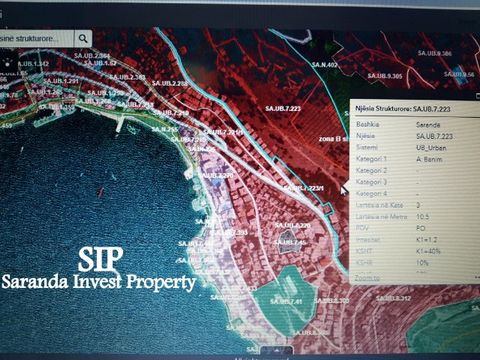
Task: Select the SA.UB.7.45 gray parcel
Action: (289, 242)
